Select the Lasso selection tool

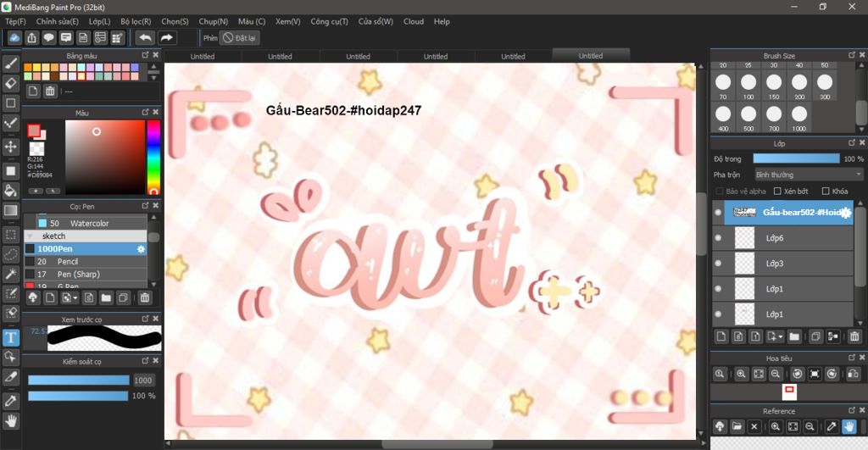coord(10,254)
